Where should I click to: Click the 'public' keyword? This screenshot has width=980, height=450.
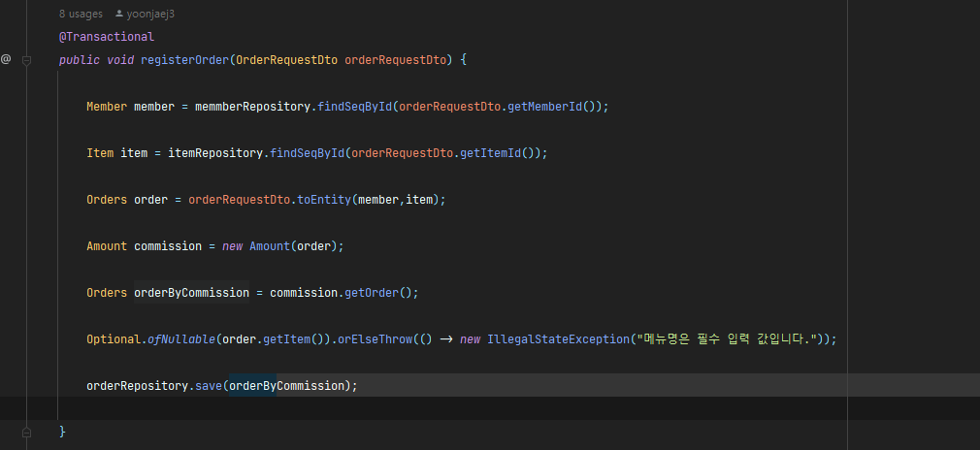pos(80,60)
